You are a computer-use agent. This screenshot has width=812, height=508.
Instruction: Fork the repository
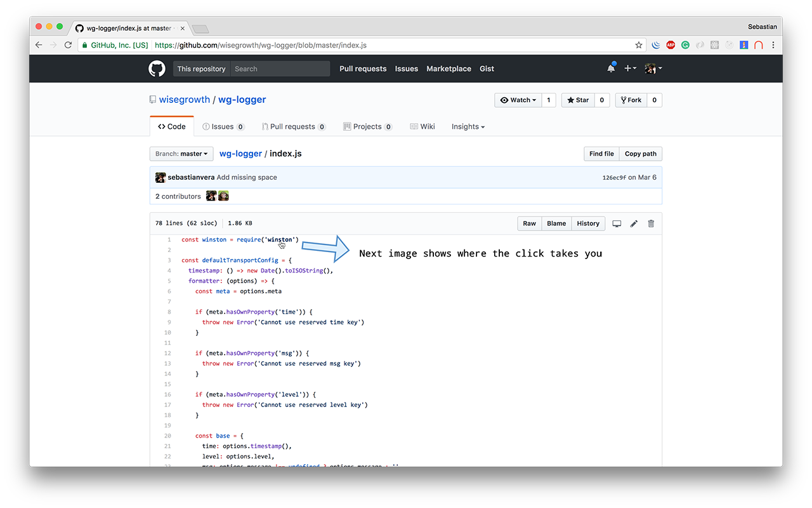pyautogui.click(x=631, y=100)
